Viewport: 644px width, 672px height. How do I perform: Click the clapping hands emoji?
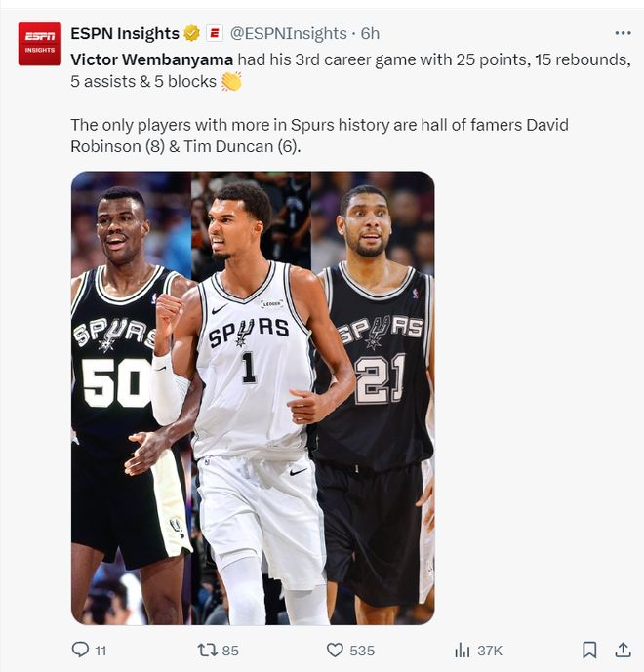pos(231,82)
